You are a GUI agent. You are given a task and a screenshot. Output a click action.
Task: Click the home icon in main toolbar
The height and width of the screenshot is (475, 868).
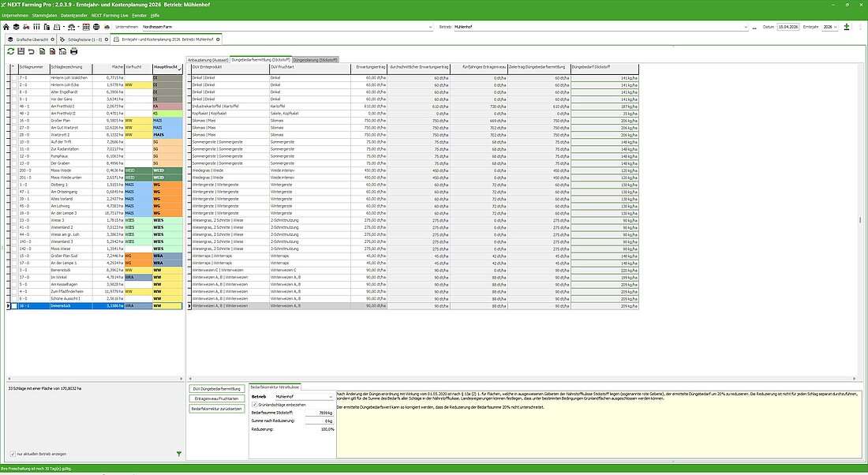(x=7, y=27)
